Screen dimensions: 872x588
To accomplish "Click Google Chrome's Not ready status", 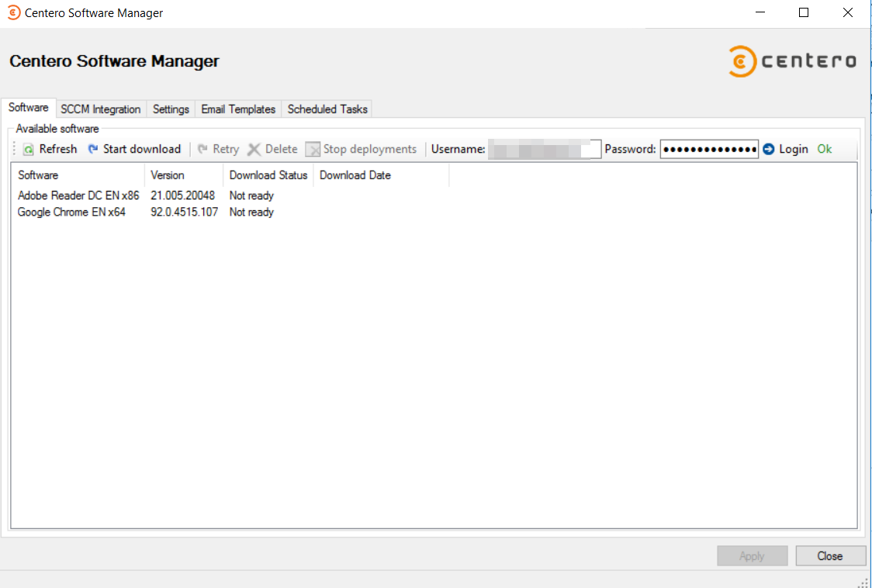I will point(251,213).
